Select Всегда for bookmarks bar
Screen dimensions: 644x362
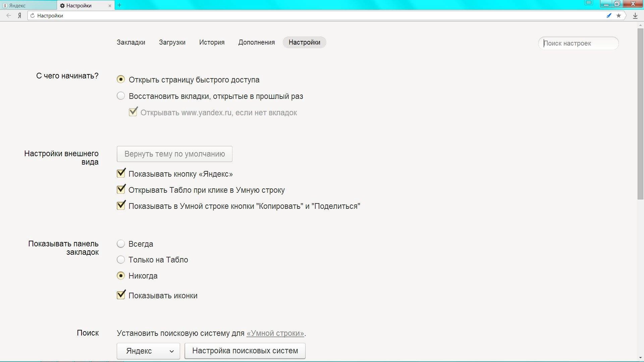(x=121, y=244)
